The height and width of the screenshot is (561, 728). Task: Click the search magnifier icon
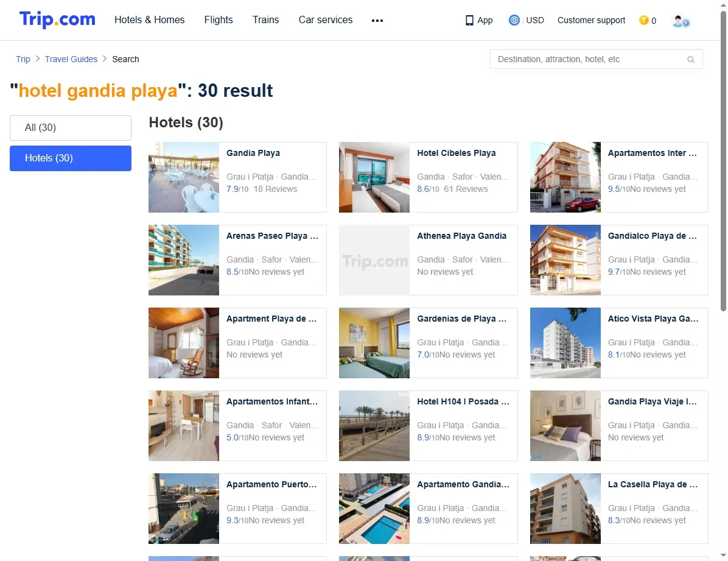pos(691,60)
